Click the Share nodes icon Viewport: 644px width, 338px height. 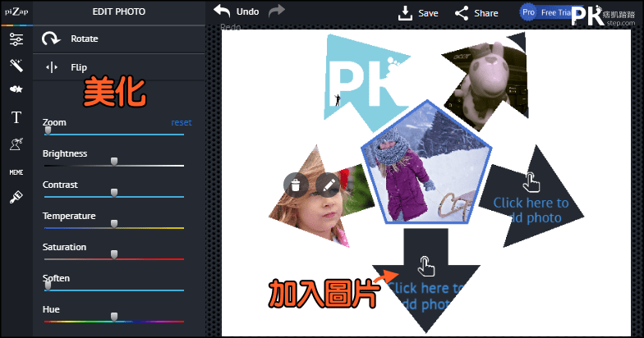pyautogui.click(x=462, y=13)
